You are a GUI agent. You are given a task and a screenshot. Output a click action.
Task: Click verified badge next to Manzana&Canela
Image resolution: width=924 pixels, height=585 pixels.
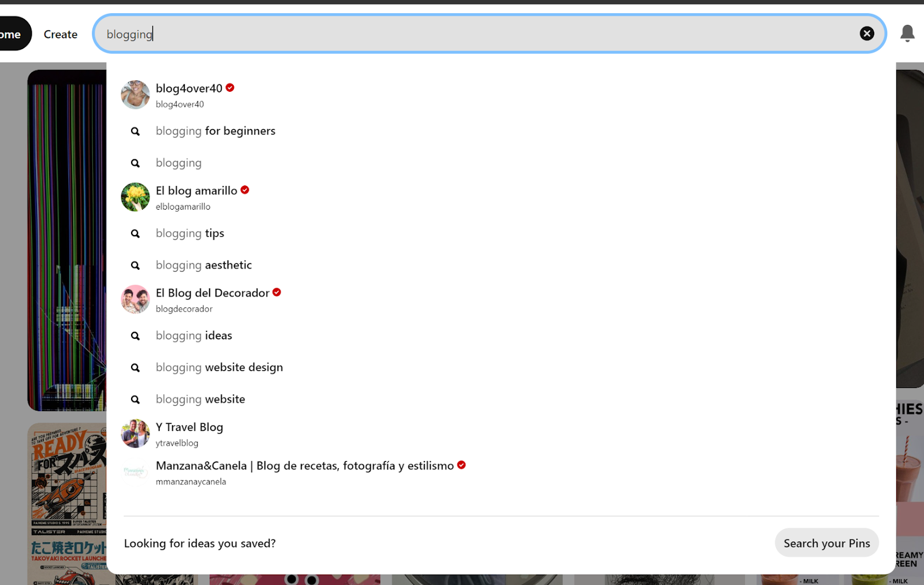pos(461,465)
